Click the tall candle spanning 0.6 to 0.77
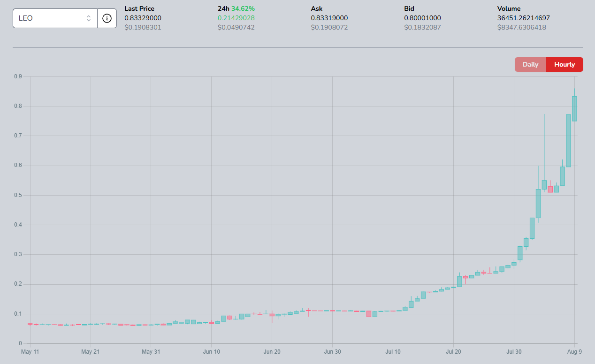595x364 pixels. tap(568, 141)
